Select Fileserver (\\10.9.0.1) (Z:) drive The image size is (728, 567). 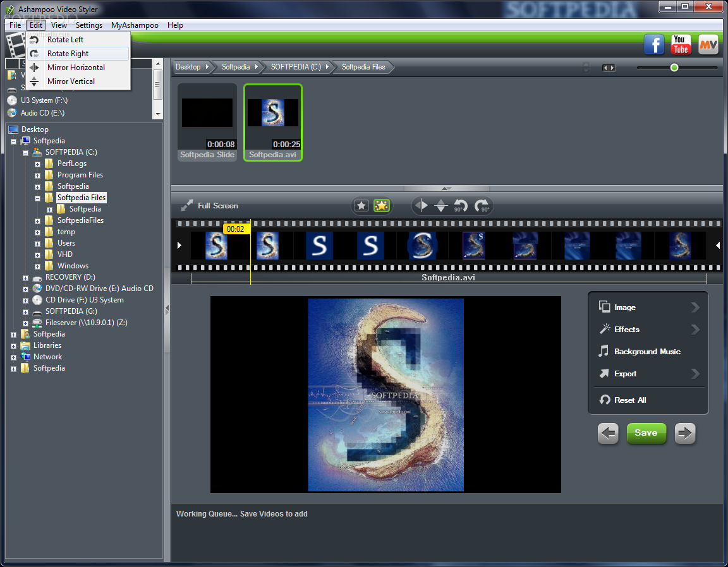click(87, 323)
